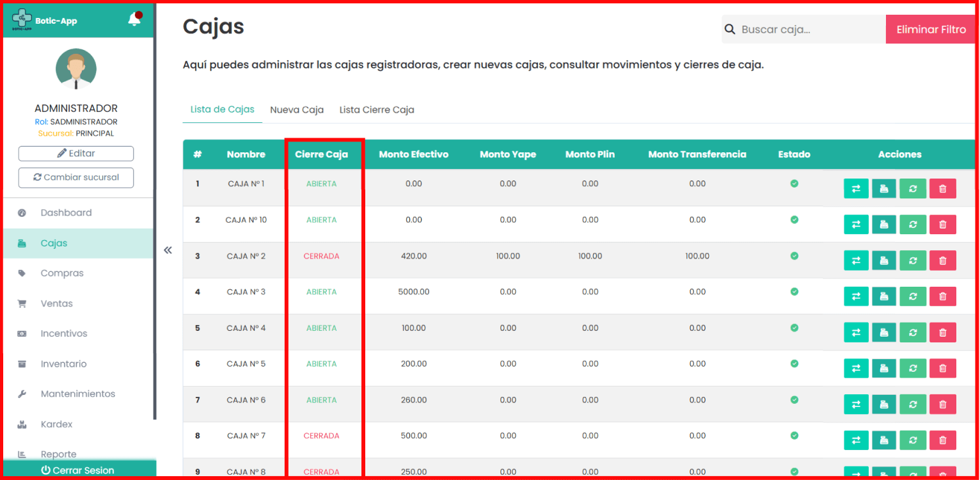Switch to the Nueva Caja tab
This screenshot has width=980, height=480.
(x=297, y=109)
